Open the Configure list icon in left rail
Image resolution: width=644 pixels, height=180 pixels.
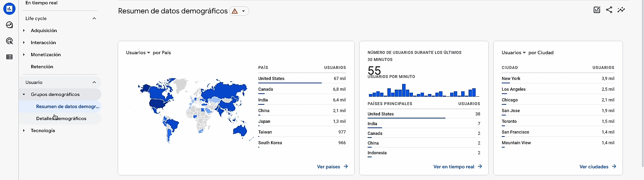pyautogui.click(x=9, y=57)
